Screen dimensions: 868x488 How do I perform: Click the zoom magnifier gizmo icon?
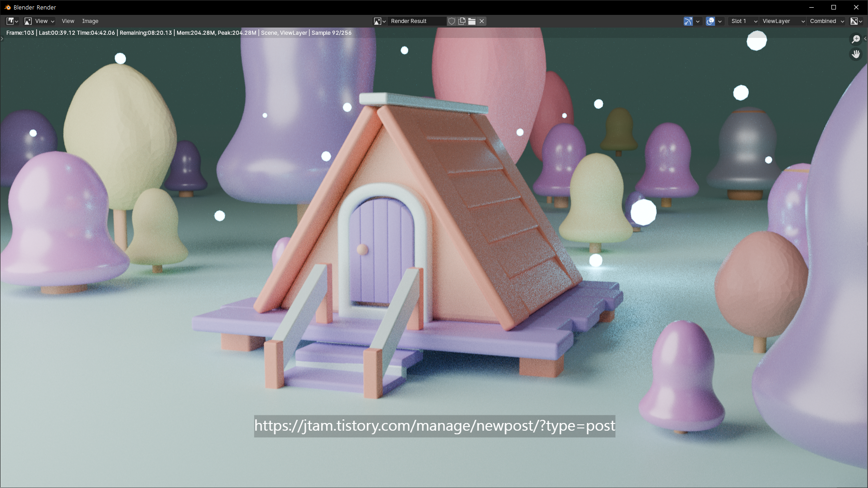pos(856,39)
